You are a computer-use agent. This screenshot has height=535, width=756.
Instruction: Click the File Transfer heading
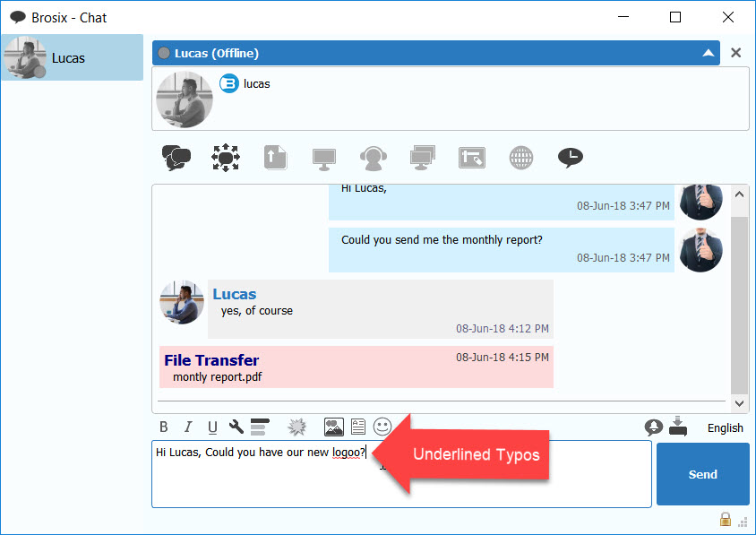coord(211,360)
